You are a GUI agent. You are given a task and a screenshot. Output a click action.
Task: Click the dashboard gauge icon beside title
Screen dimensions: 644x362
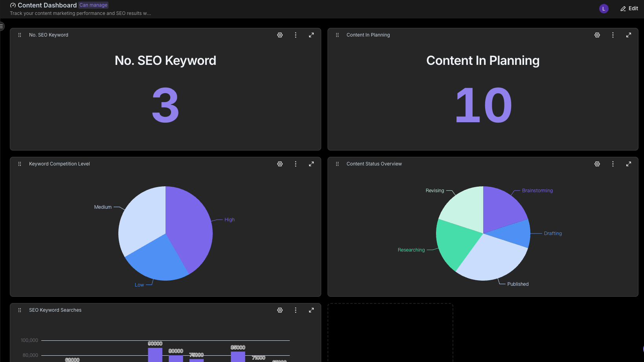(x=13, y=6)
